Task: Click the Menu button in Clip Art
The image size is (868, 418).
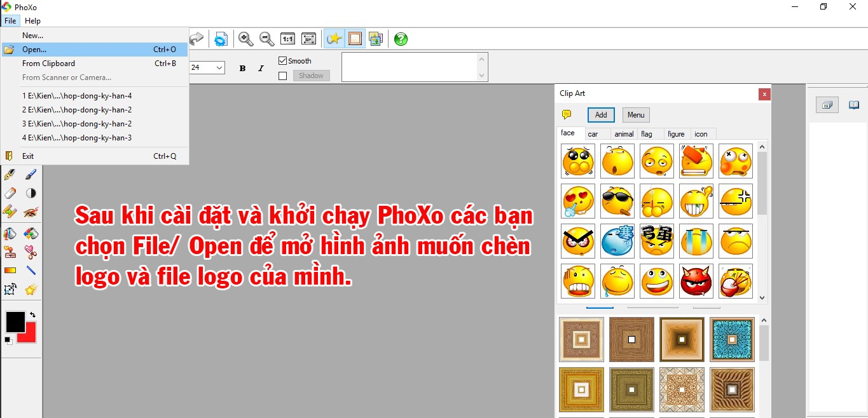Action: coord(636,115)
